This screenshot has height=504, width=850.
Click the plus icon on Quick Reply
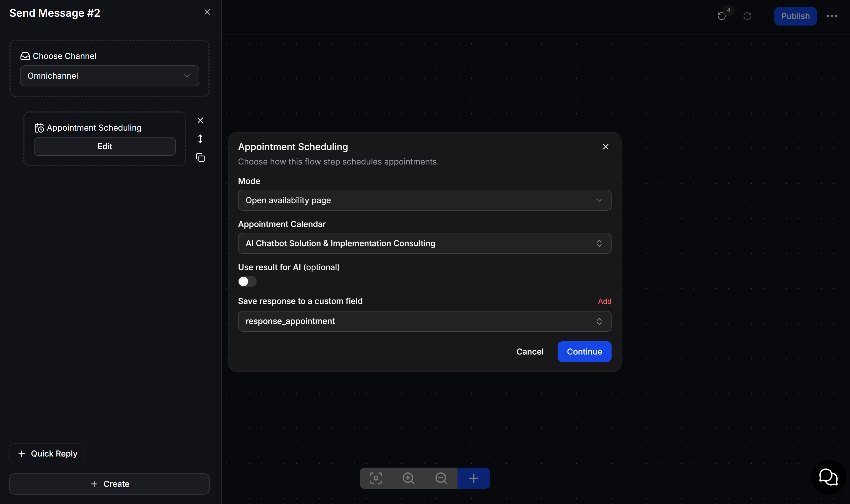(22, 454)
